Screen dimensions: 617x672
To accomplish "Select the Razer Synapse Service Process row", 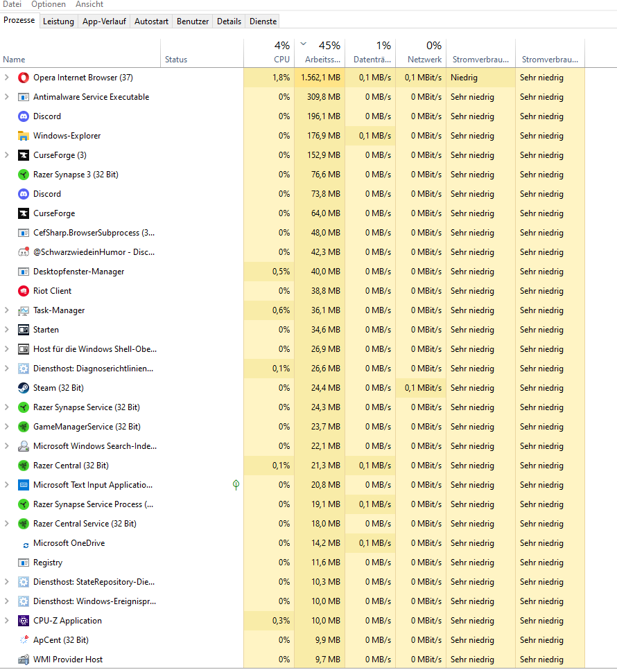I will coord(293,504).
